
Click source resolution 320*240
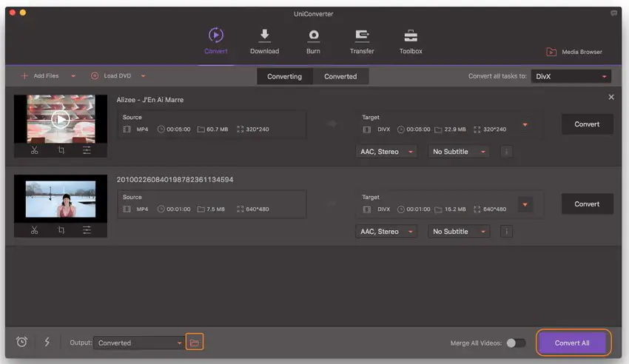257,129
